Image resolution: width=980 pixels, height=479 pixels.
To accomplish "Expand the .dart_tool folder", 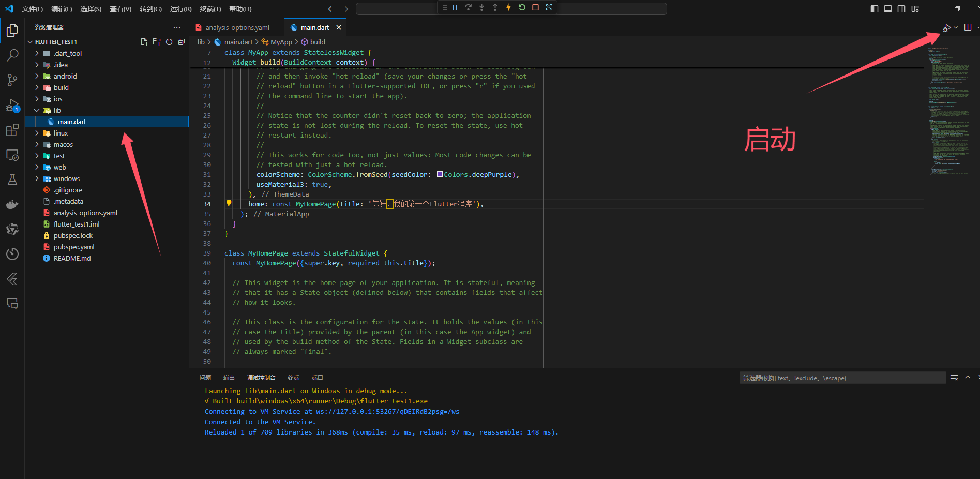I will coord(37,53).
